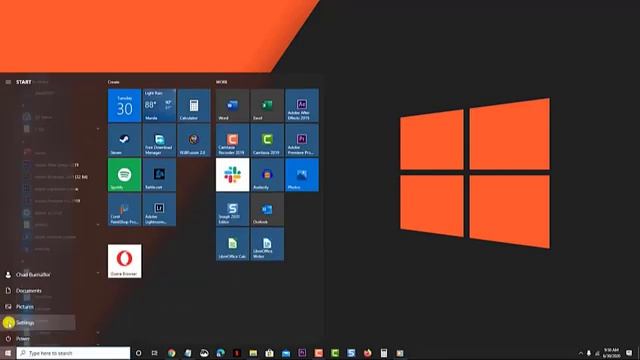Screen dimensions: 640x360
Task: Launch the Opera Browser tile
Action: [124, 261]
